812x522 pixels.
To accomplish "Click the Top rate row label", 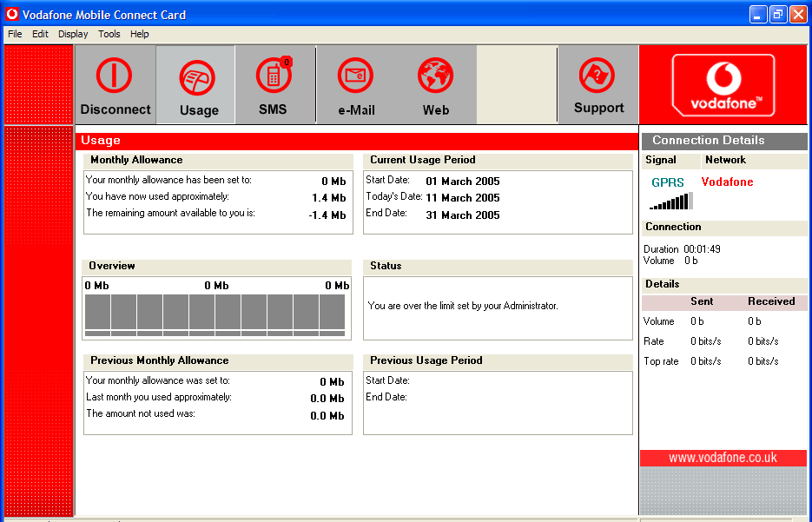I will 661,361.
